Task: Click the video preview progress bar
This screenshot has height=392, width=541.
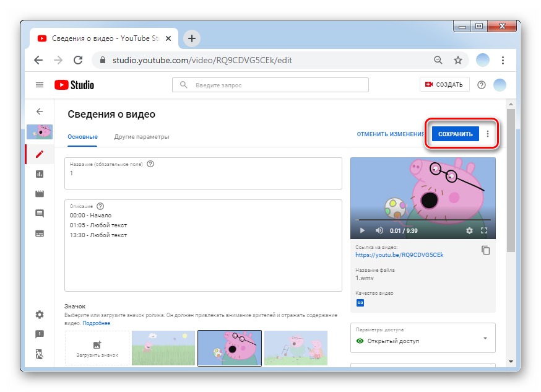Action: pos(423,220)
